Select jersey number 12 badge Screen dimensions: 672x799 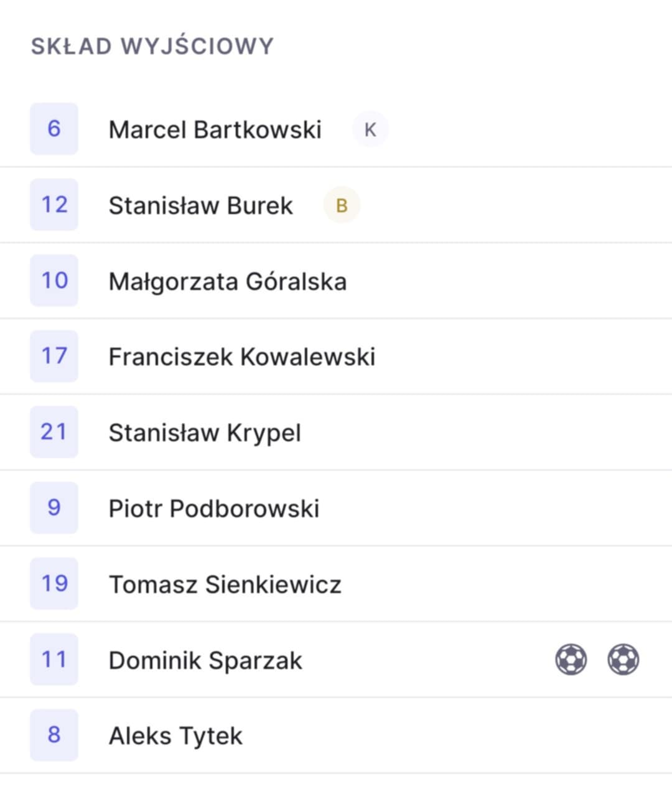coord(54,205)
